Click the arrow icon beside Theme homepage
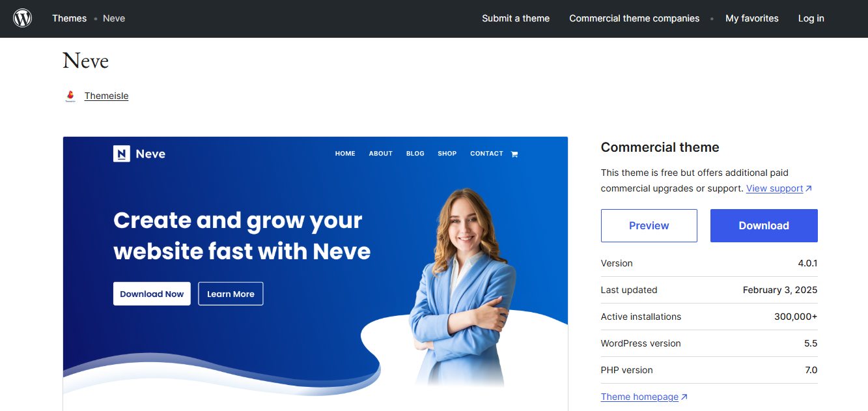868x411 pixels. click(684, 397)
